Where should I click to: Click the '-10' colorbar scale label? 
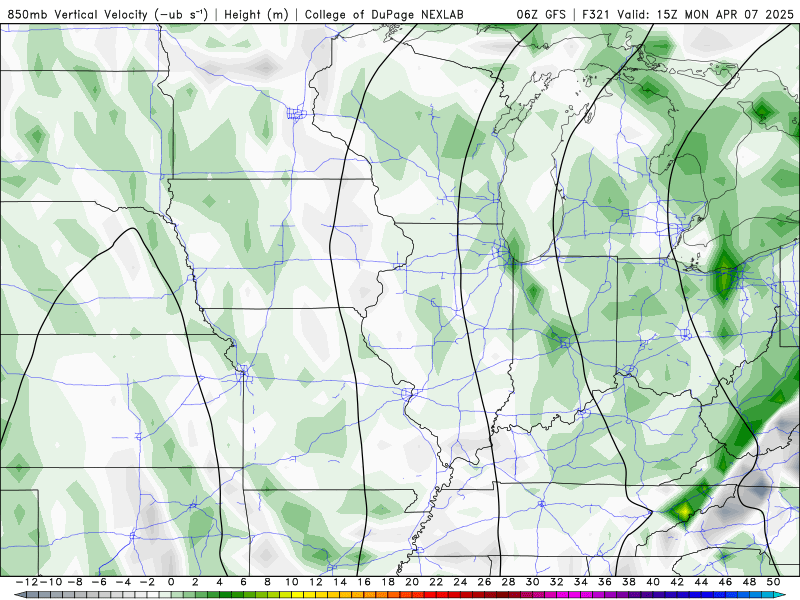coord(50,582)
